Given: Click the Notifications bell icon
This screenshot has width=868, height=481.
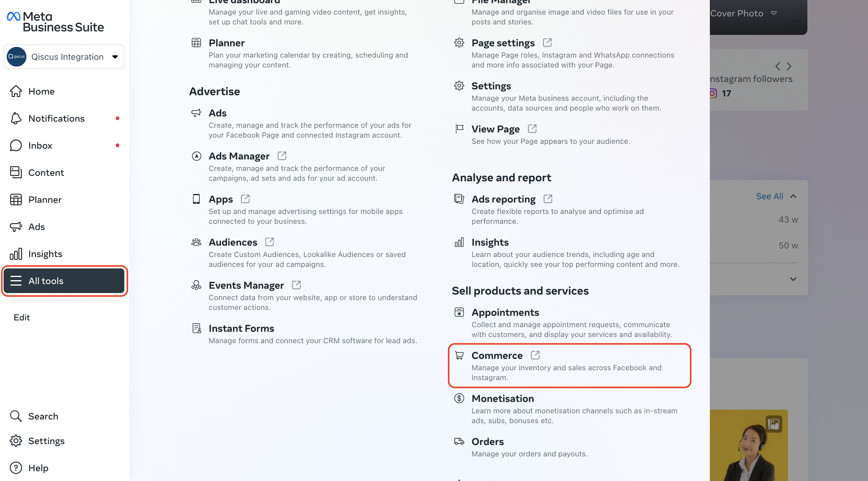Looking at the screenshot, I should [x=16, y=118].
